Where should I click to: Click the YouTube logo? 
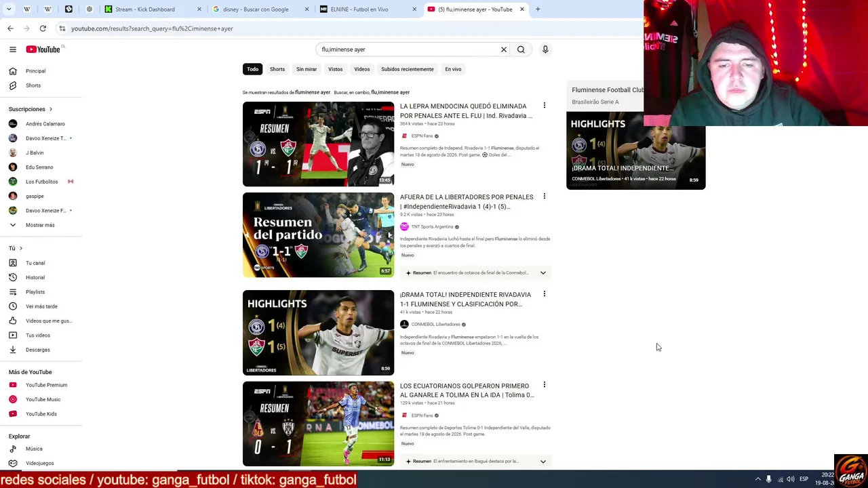pos(43,49)
